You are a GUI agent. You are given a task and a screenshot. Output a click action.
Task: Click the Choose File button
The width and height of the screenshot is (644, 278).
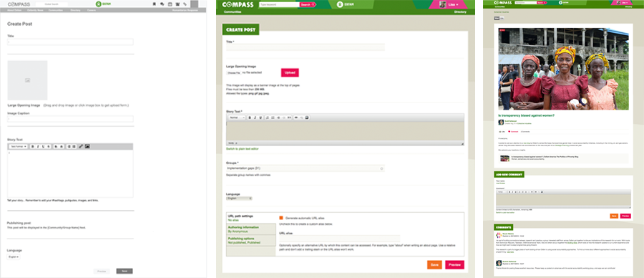point(234,72)
